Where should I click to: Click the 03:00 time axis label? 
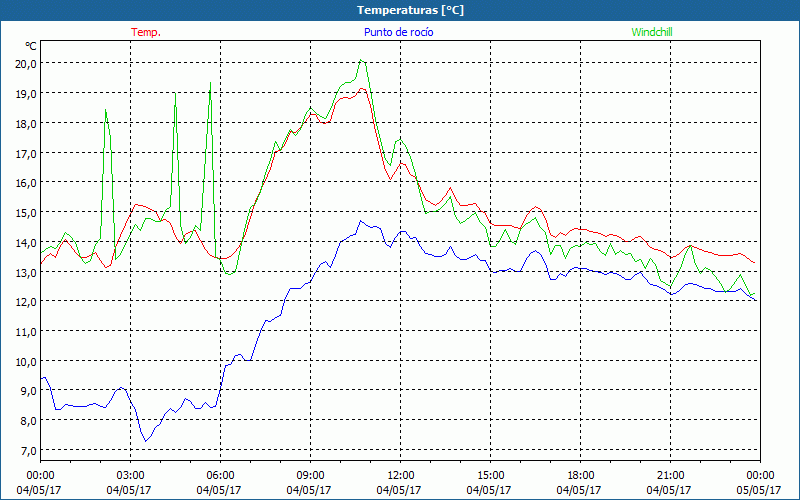click(130, 476)
